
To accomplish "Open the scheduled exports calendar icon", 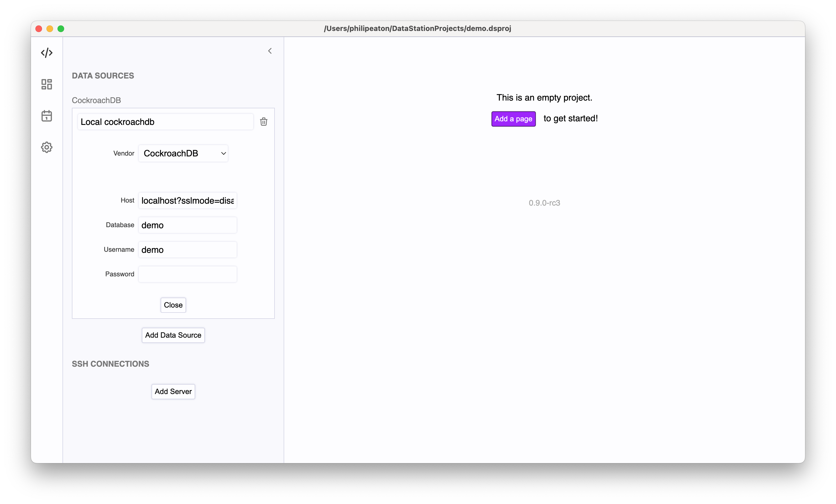I will 46,116.
